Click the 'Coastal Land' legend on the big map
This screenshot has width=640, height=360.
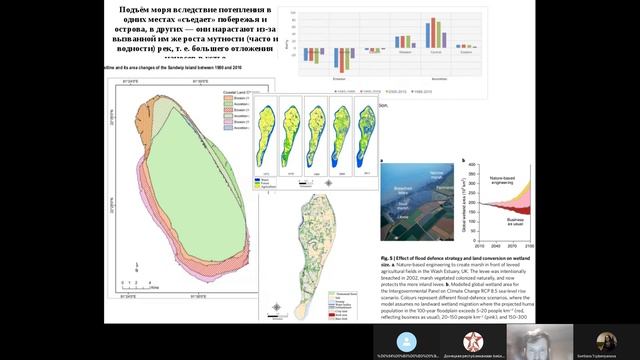coord(239,110)
